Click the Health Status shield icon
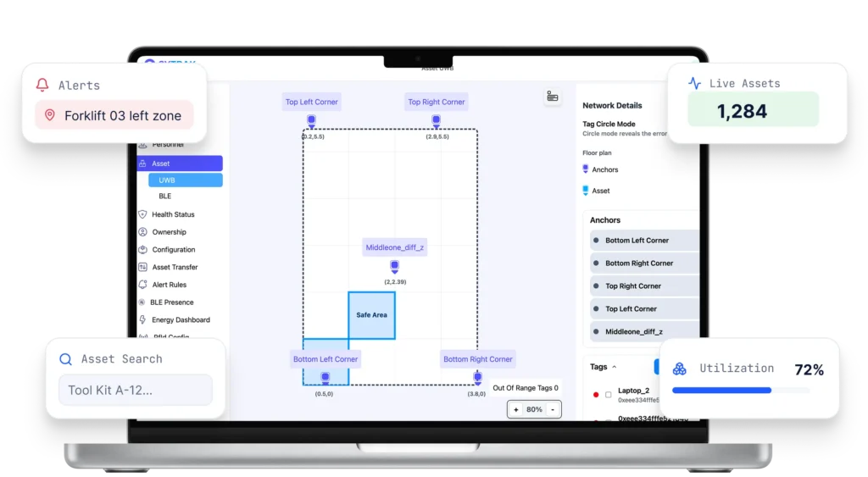The height and width of the screenshot is (477, 868). (142, 214)
